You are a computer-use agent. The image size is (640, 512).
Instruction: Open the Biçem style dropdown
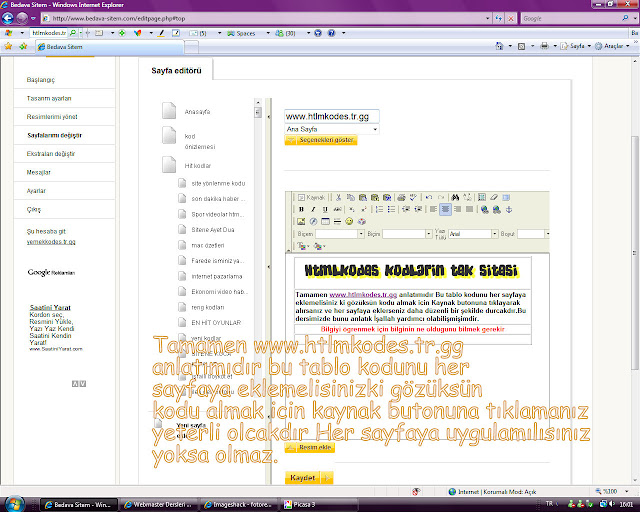tap(340, 234)
